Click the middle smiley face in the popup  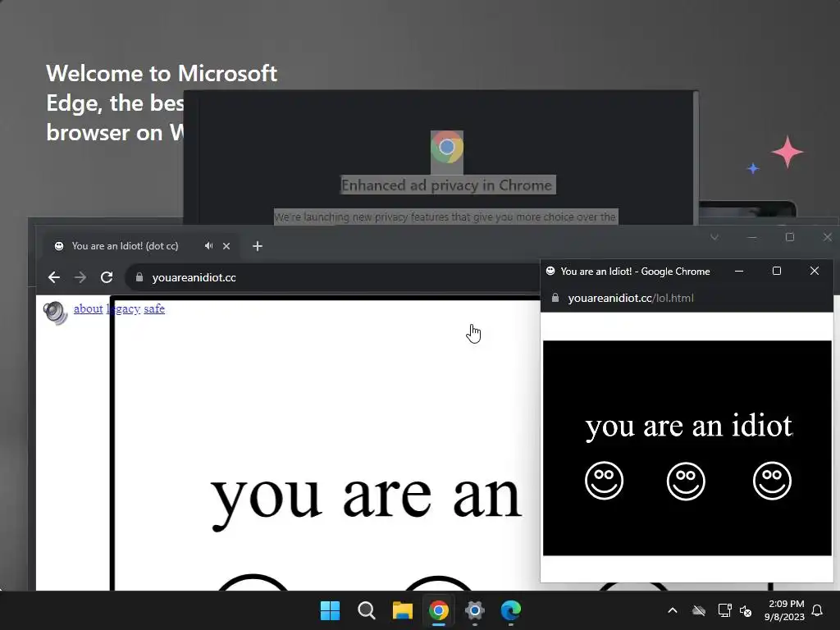point(686,481)
